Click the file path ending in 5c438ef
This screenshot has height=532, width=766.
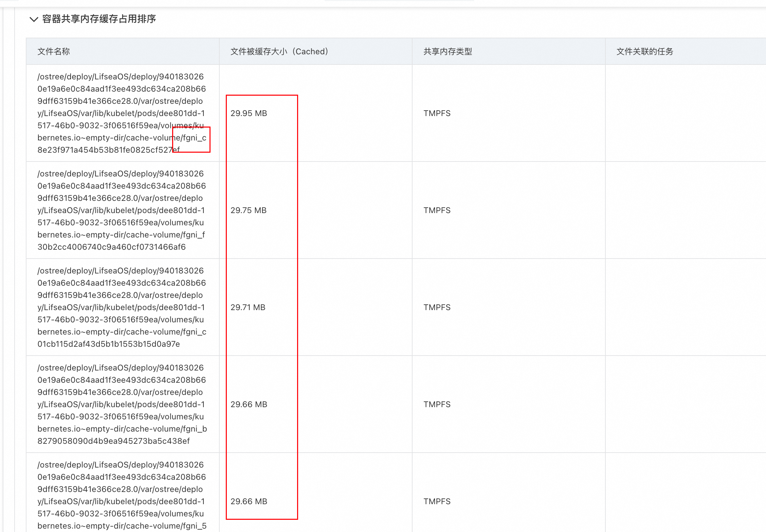tap(122, 404)
